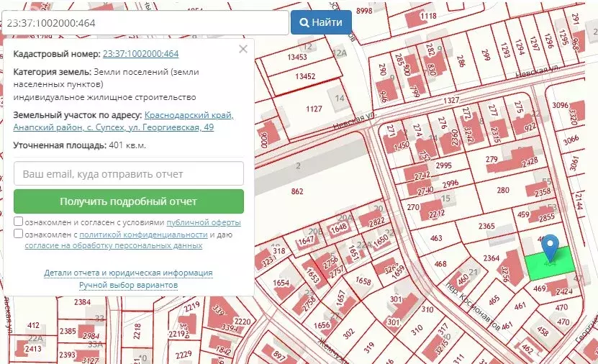This screenshot has width=598, height=364.
Task: Click the magnifier icon in Найти button
Action: click(x=304, y=22)
